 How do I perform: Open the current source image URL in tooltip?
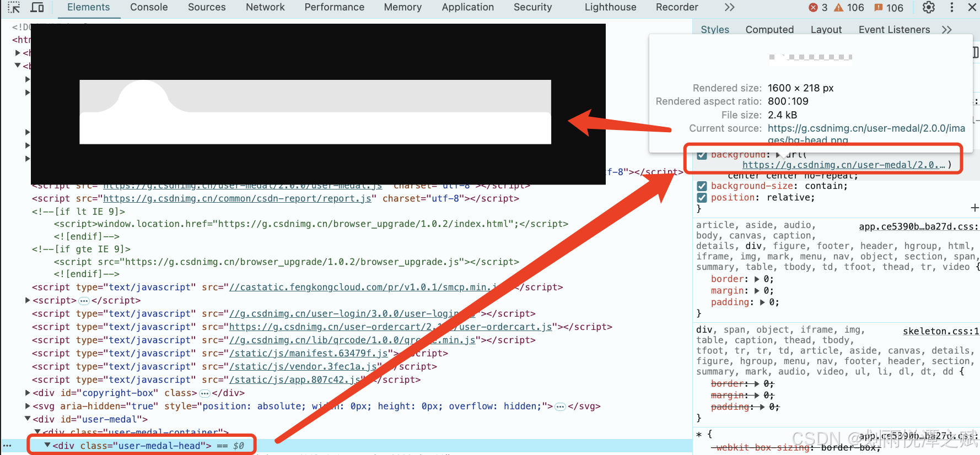click(866, 134)
